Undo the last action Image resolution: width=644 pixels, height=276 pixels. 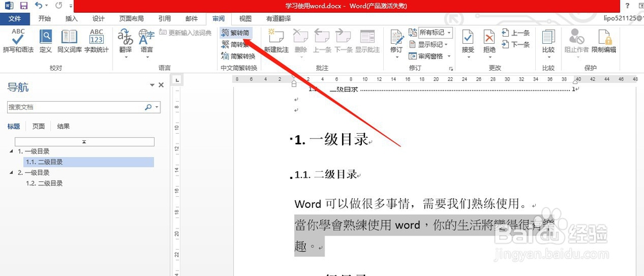[x=39, y=6]
